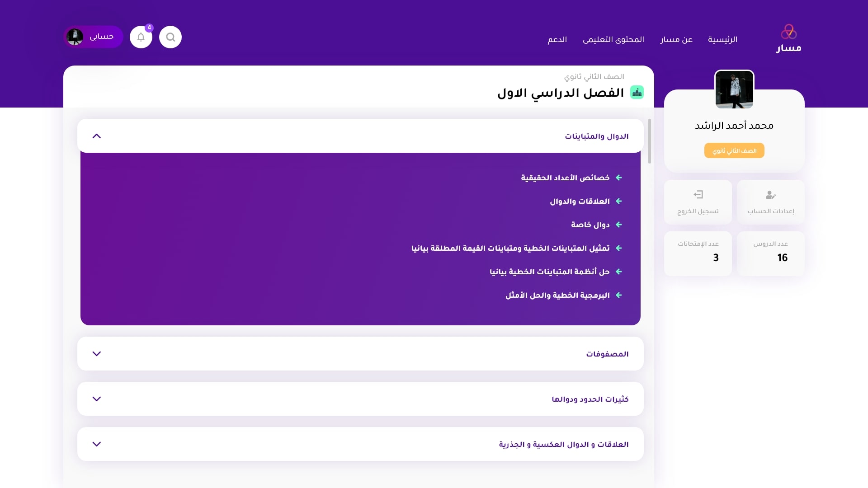The image size is (868, 488).
Task: Open the notifications bell icon
Action: click(x=141, y=37)
